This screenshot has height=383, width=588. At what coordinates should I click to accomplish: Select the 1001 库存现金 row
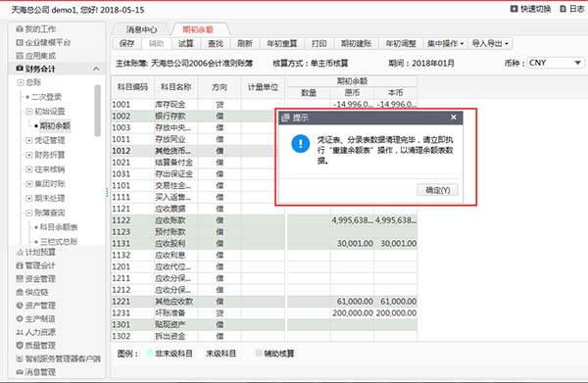(x=264, y=104)
